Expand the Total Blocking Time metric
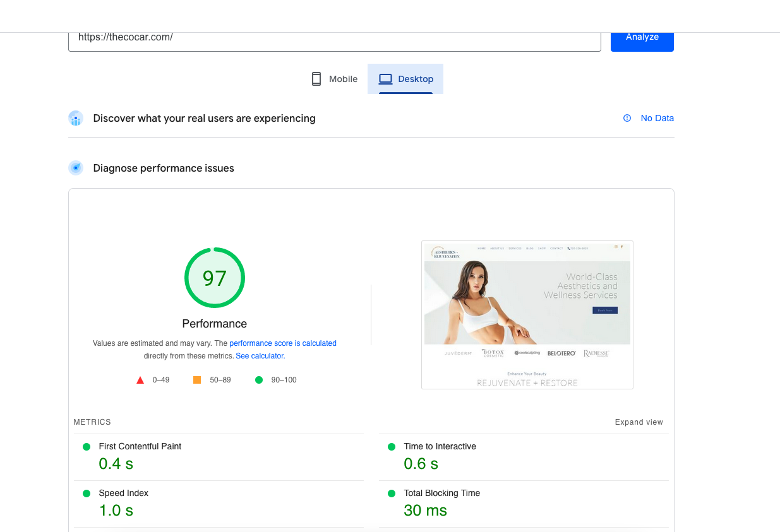This screenshot has height=532, width=780. pyautogui.click(x=524, y=504)
